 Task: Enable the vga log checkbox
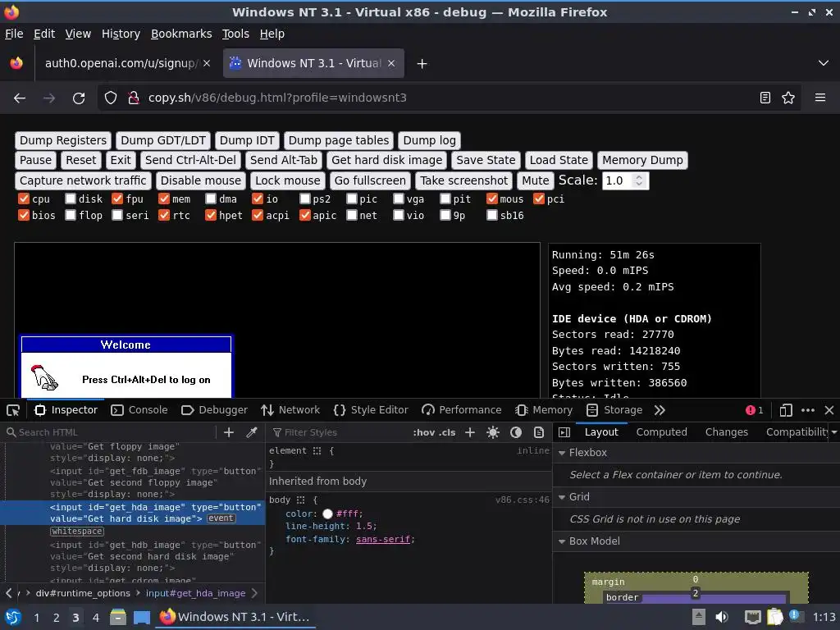(399, 199)
